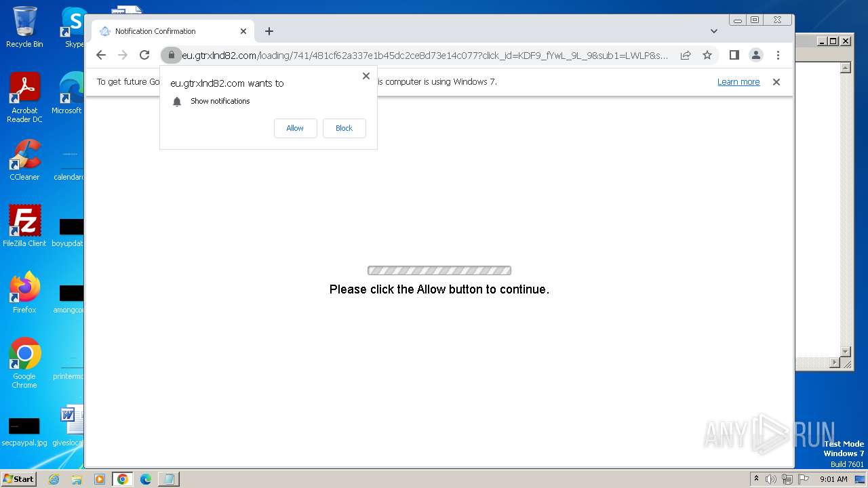Screen dimensions: 868x488
Task: Open the Chrome three-dot menu
Action: pos(778,55)
